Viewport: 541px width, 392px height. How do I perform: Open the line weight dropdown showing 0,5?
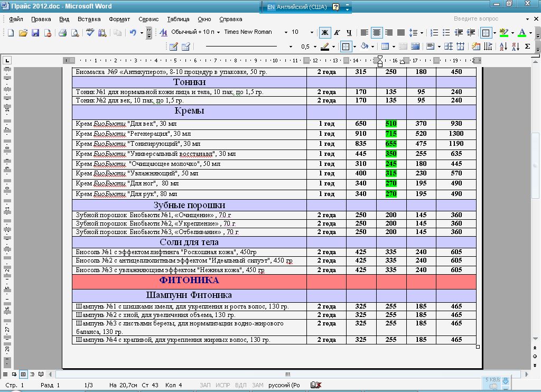(315, 46)
